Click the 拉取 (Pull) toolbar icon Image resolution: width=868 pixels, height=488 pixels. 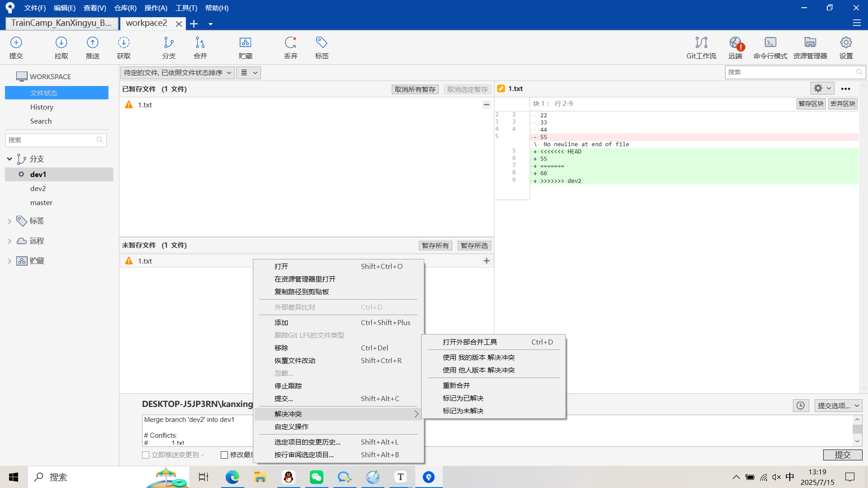tap(61, 48)
